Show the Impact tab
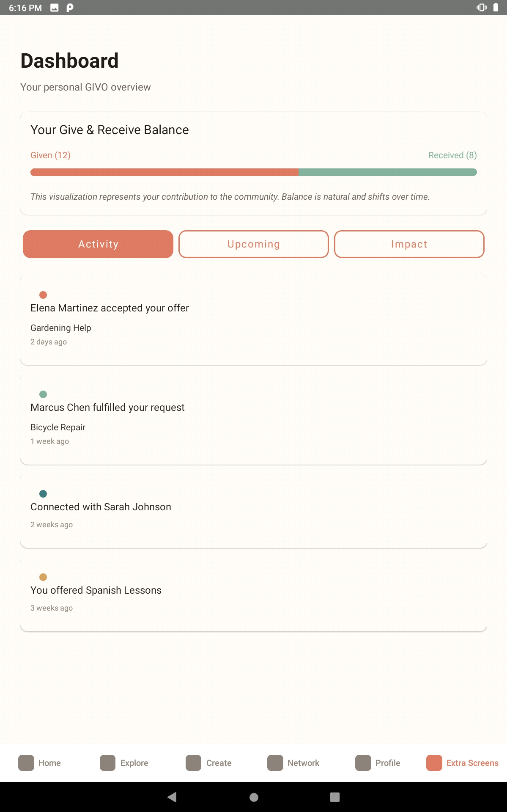 tap(409, 244)
